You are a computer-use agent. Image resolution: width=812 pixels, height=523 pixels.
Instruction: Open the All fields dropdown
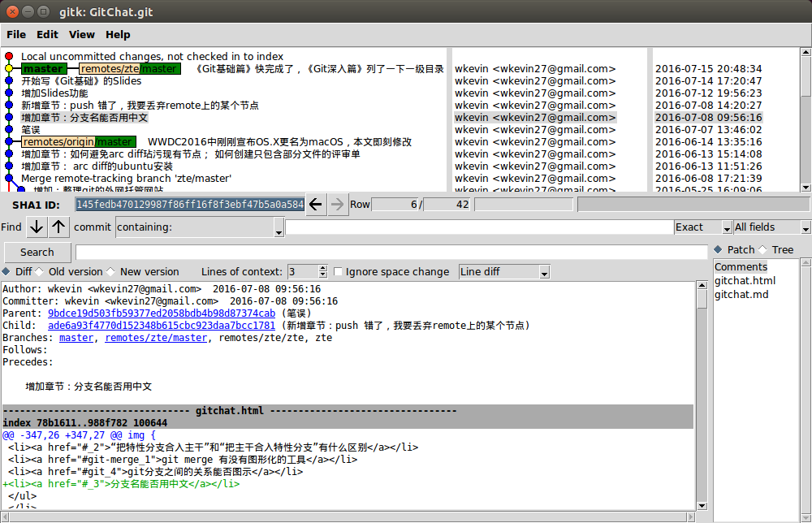click(x=771, y=227)
